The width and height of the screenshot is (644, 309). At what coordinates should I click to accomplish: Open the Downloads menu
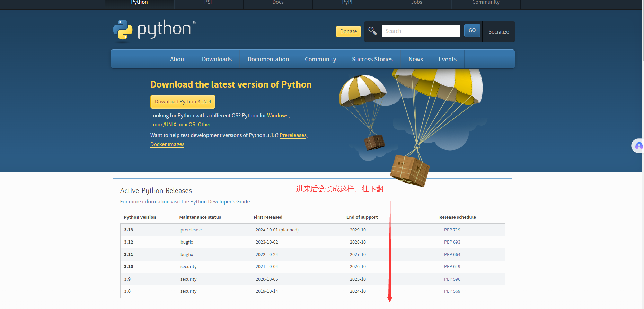(217, 59)
